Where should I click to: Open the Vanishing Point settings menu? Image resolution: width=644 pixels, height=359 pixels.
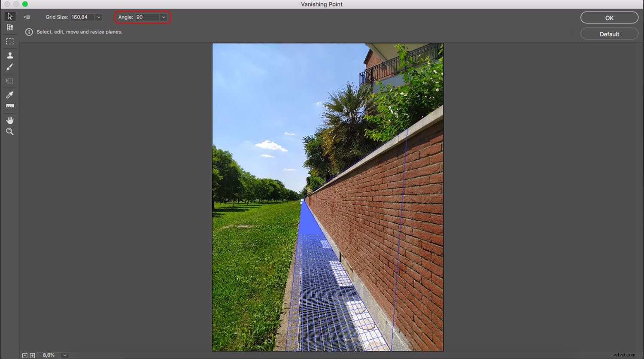coord(27,17)
